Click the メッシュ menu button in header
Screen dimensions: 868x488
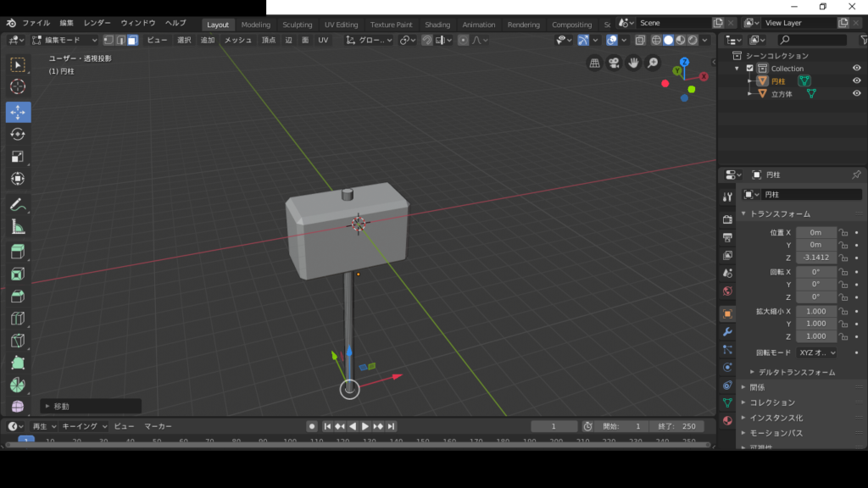point(237,40)
